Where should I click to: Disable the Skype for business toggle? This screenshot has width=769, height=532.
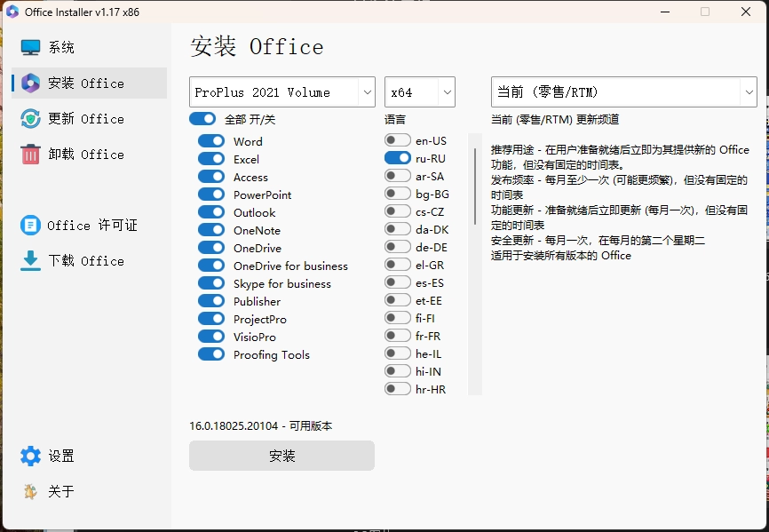pos(210,283)
